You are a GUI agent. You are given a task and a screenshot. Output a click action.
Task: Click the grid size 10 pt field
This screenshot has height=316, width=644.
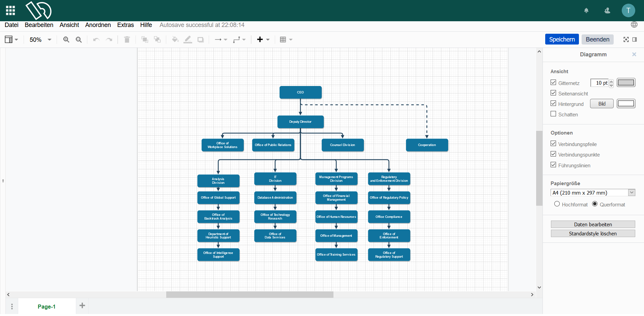[x=600, y=83]
